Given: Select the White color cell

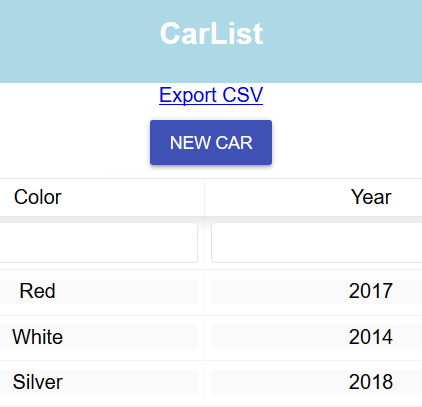Looking at the screenshot, I should point(99,337).
